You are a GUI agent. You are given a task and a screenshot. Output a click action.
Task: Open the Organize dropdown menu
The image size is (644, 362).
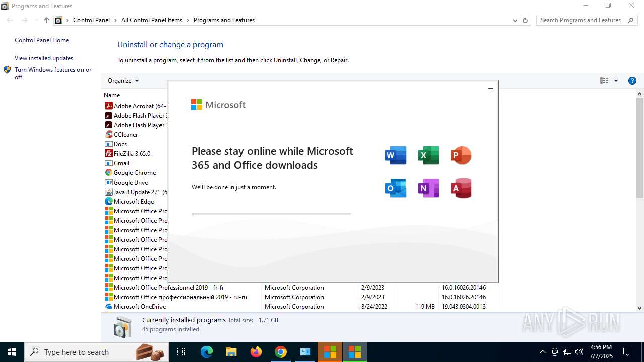pyautogui.click(x=123, y=81)
